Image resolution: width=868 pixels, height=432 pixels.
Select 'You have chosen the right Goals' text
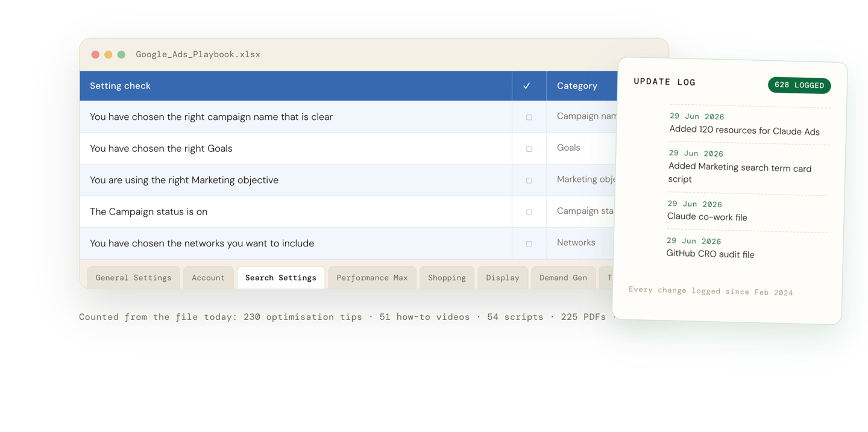click(x=161, y=148)
